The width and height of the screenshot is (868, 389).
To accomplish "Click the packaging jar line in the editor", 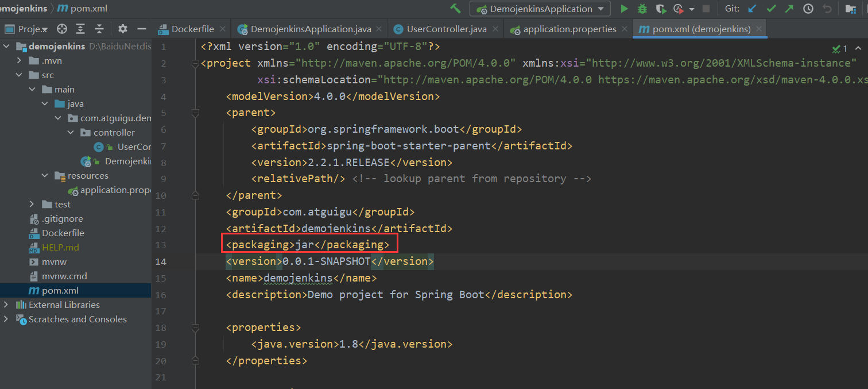I will 308,245.
